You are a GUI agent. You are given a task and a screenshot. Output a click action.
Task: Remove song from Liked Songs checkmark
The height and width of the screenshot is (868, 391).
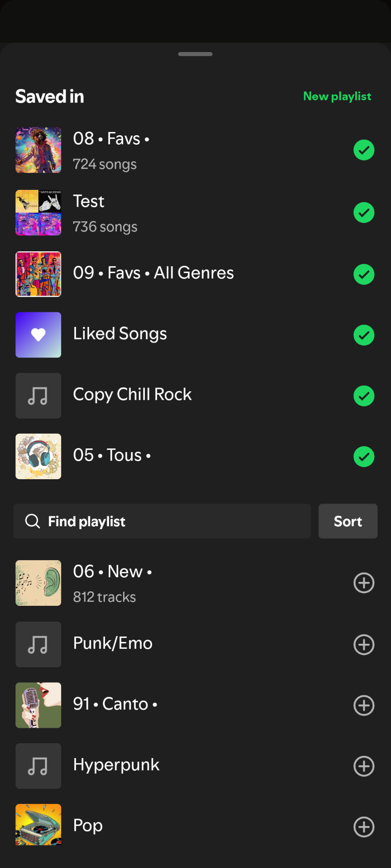pos(364,335)
